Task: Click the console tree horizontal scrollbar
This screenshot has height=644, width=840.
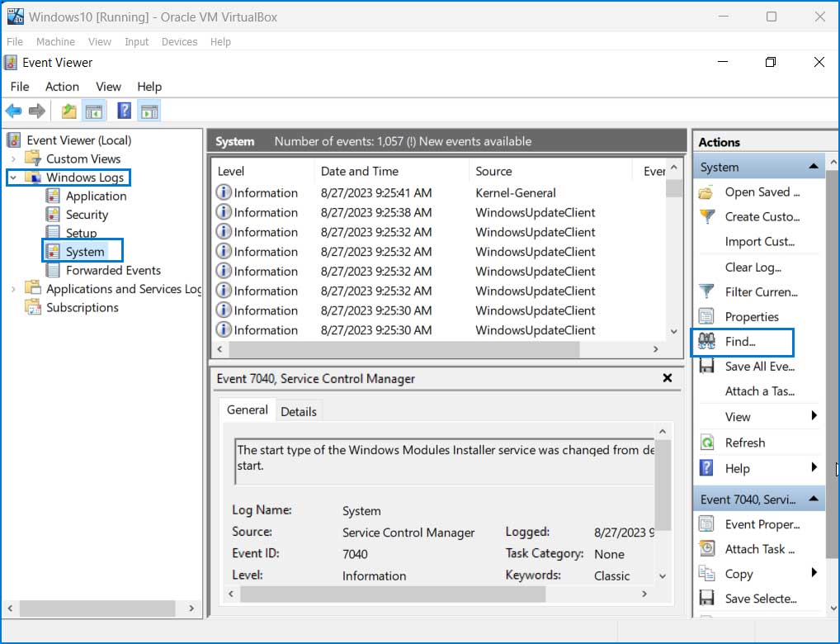Action: pyautogui.click(x=97, y=608)
